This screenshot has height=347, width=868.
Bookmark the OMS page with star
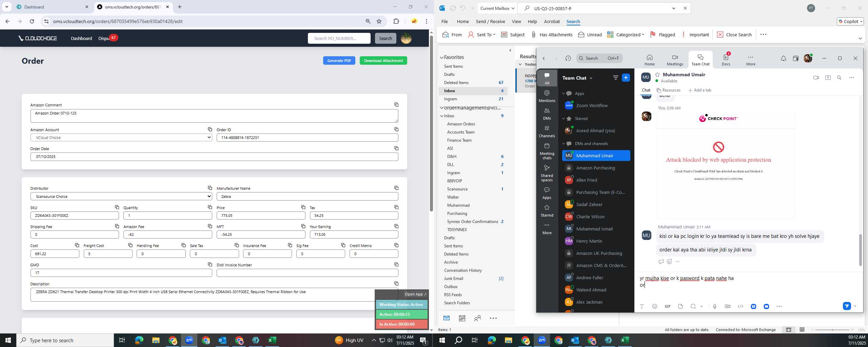[379, 21]
